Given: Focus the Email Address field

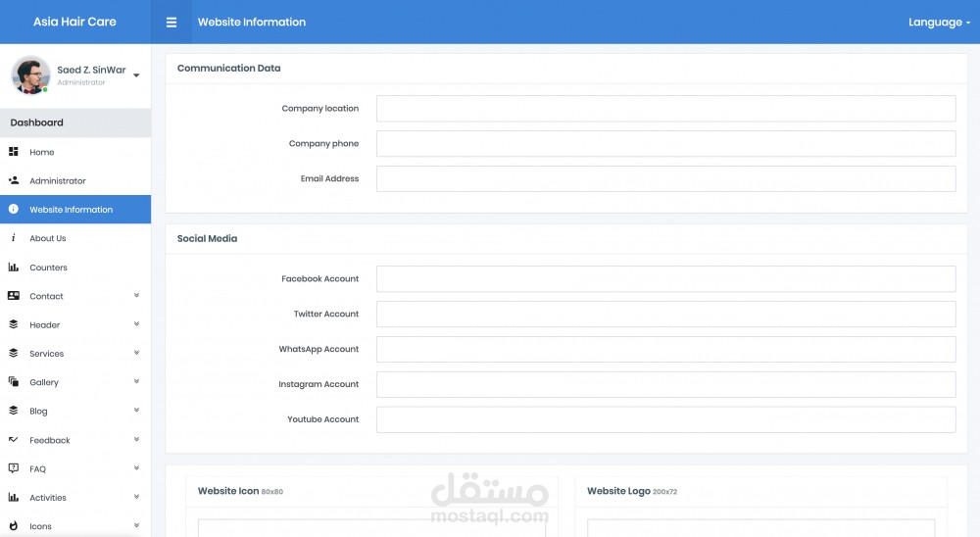Looking at the screenshot, I should pyautogui.click(x=665, y=178).
